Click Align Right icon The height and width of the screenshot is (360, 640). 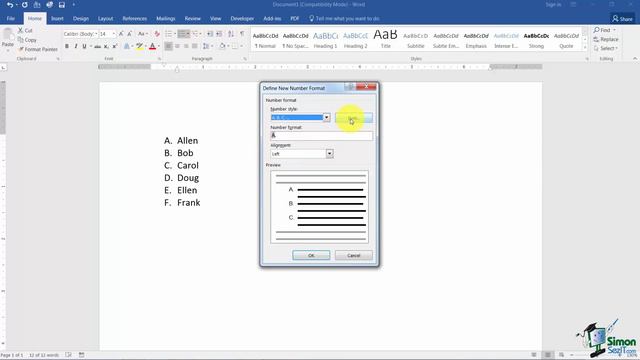(186, 47)
